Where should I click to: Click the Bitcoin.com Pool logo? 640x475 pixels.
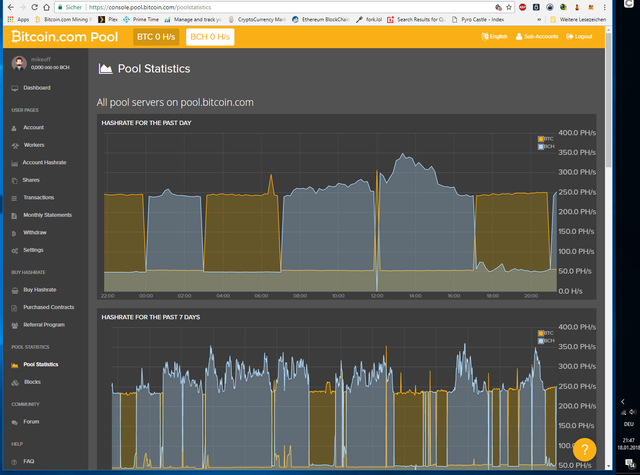tap(64, 36)
